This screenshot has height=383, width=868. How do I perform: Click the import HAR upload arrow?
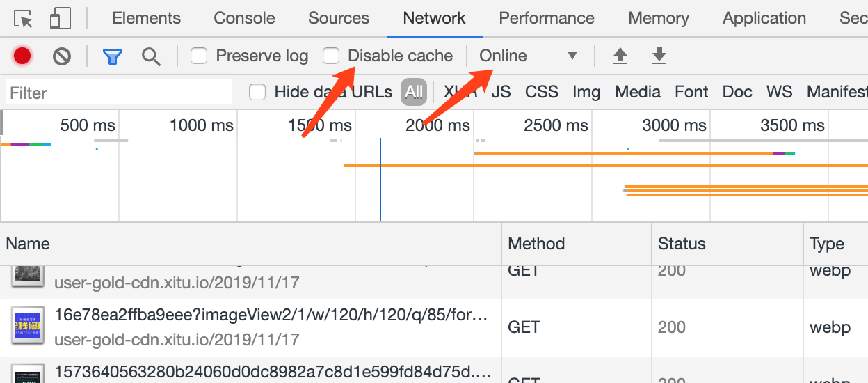620,56
